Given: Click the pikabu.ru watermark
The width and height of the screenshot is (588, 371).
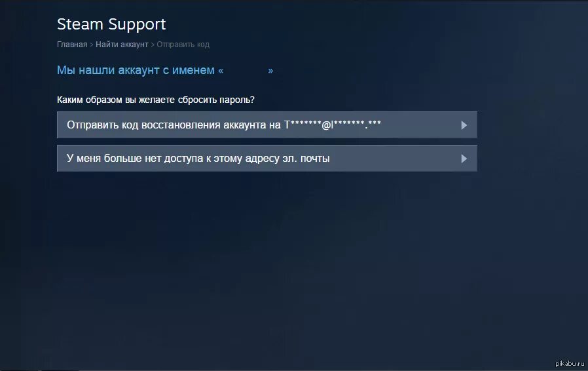Looking at the screenshot, I should [570, 363].
